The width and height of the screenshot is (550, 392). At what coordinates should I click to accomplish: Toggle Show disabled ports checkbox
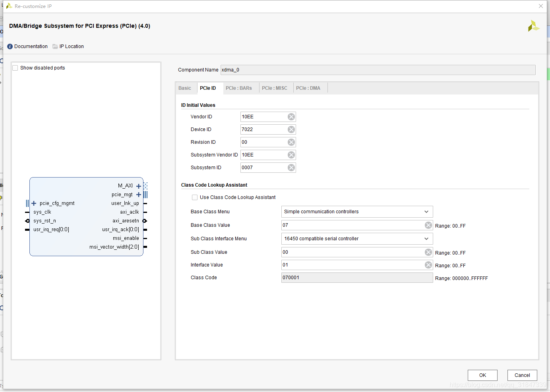(15, 68)
